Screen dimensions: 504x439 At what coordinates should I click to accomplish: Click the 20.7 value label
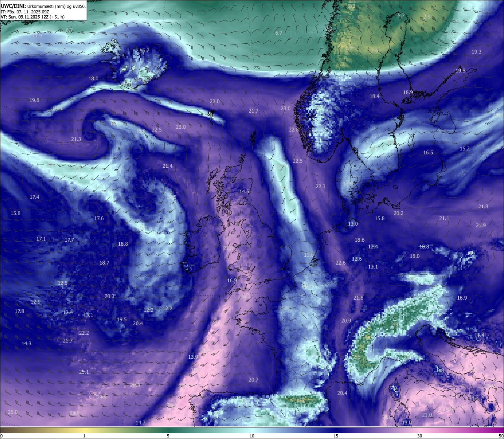click(254, 380)
